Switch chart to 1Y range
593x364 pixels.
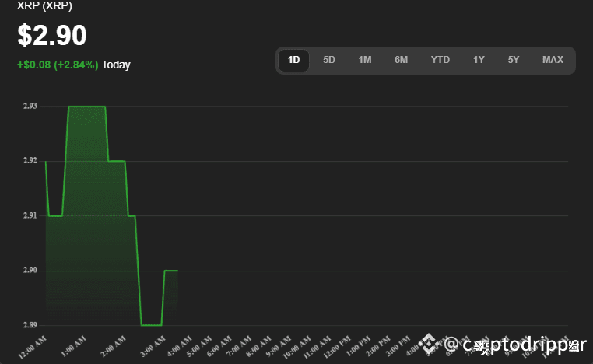pos(479,60)
